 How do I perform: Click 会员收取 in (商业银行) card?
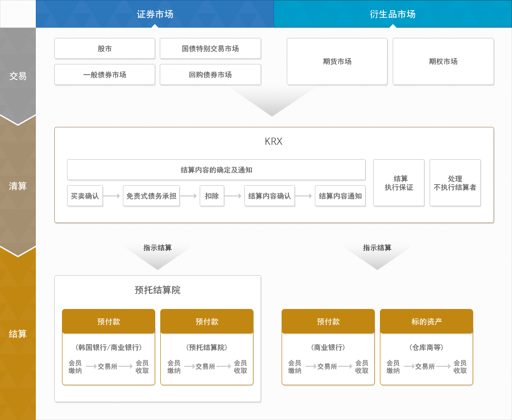[362, 366]
